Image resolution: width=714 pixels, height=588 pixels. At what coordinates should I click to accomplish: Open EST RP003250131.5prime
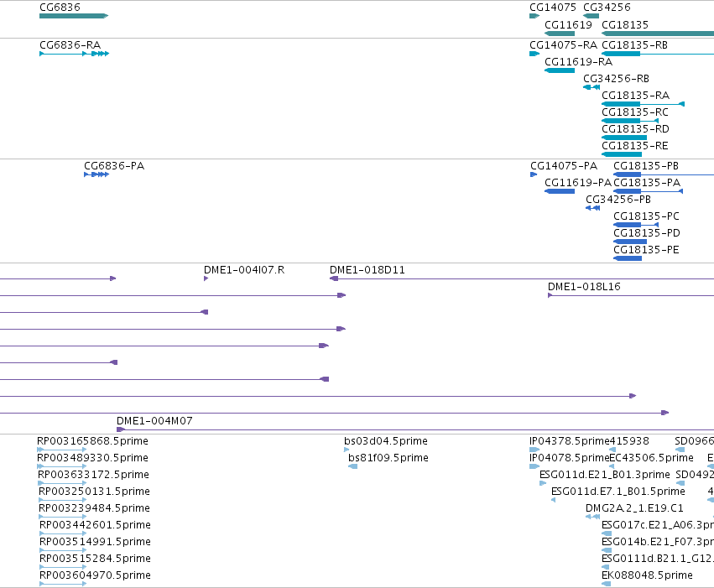tap(94, 492)
